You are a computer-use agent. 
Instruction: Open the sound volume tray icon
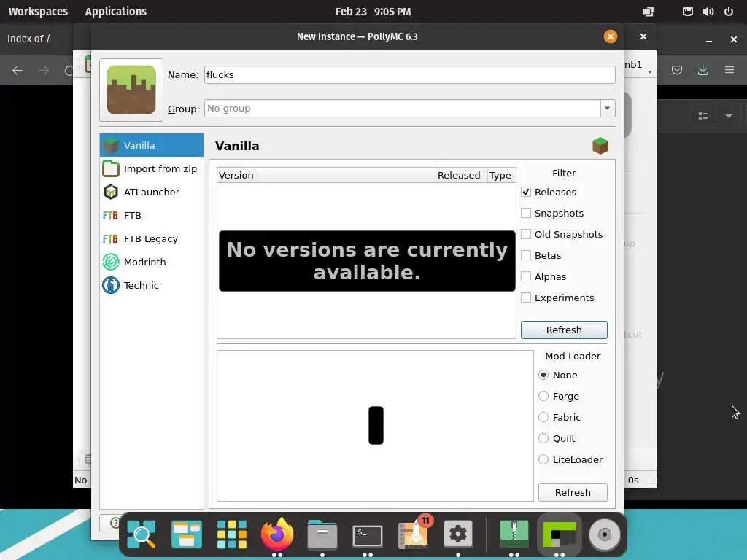(708, 12)
